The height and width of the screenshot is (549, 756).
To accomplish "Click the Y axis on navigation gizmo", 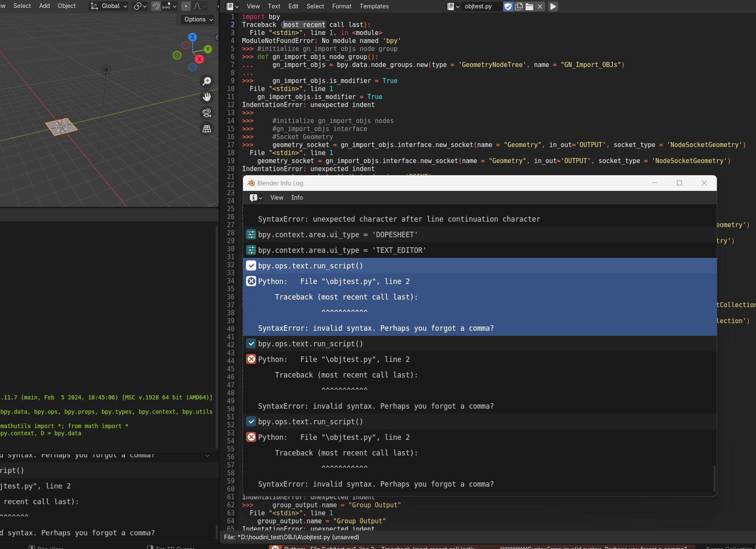I will [208, 49].
